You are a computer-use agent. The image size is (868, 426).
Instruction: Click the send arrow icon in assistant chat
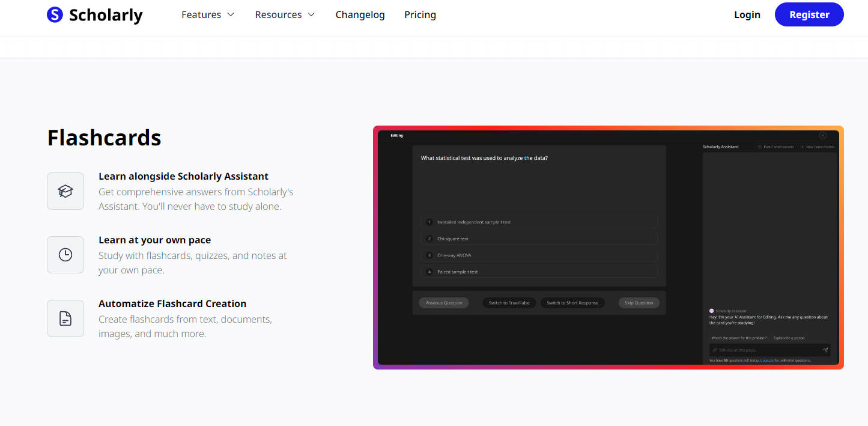[x=825, y=350]
